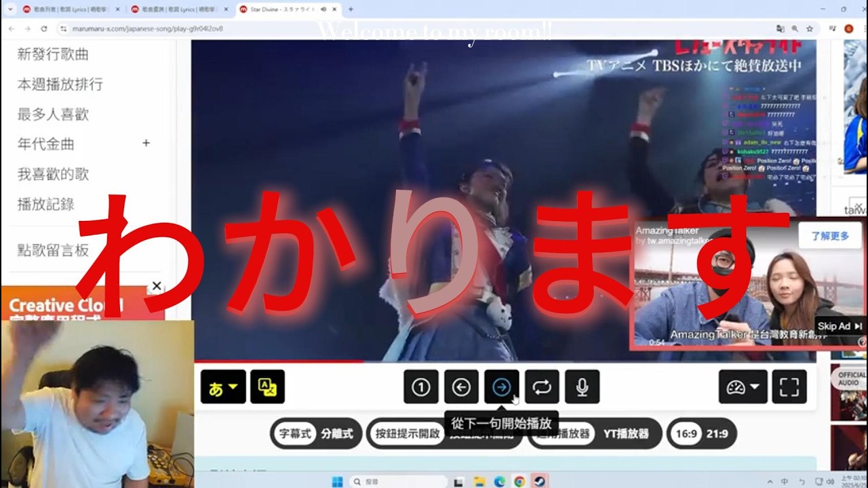Image resolution: width=868 pixels, height=488 pixels.
Task: Mute audio icon on Star Divine tab
Action: click(322, 9)
